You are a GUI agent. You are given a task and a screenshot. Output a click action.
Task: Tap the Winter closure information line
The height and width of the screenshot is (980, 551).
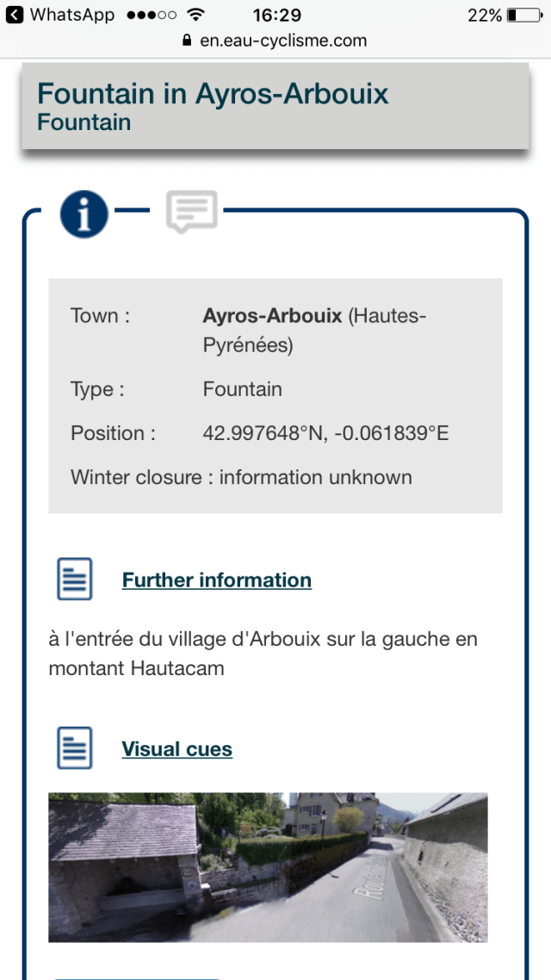[241, 477]
